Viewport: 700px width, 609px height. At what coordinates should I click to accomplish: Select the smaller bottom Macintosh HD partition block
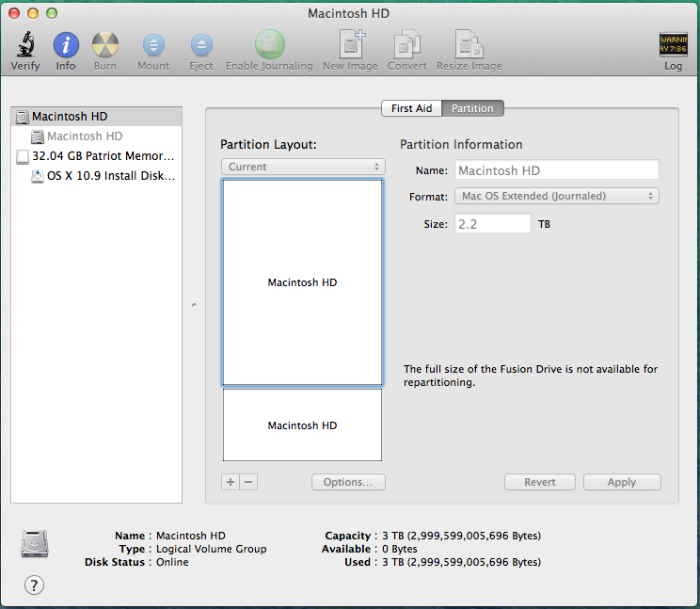[x=302, y=425]
